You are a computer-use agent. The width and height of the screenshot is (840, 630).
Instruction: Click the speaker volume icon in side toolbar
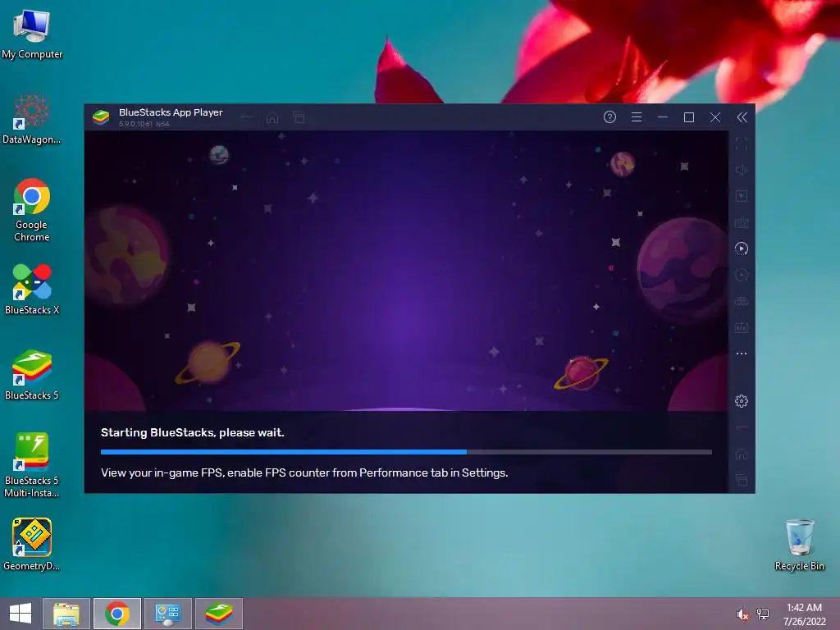742,170
